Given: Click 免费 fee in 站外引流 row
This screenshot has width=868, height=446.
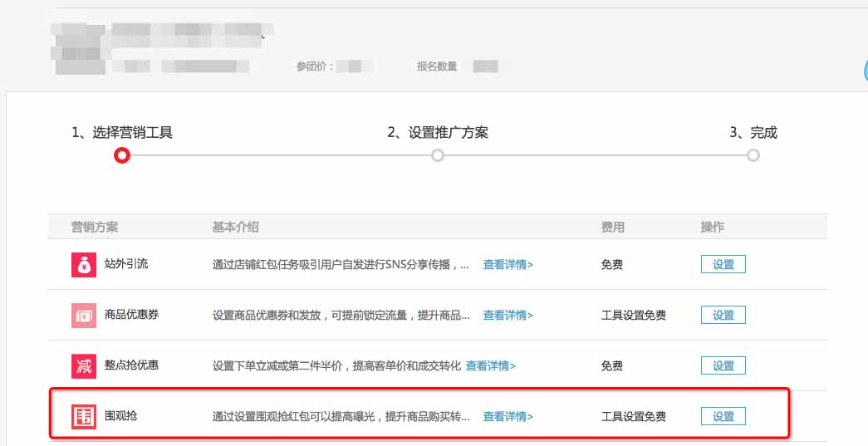Looking at the screenshot, I should tap(612, 264).
